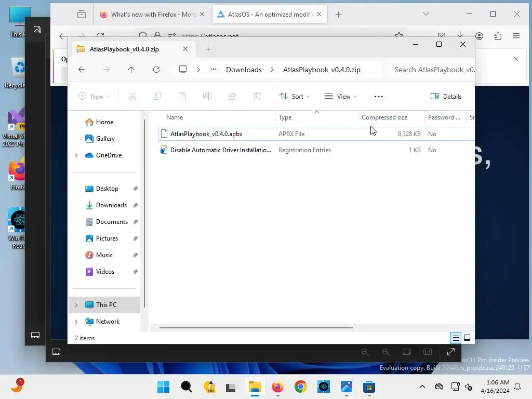
Task: Open a new Firefox tab
Action: point(338,14)
